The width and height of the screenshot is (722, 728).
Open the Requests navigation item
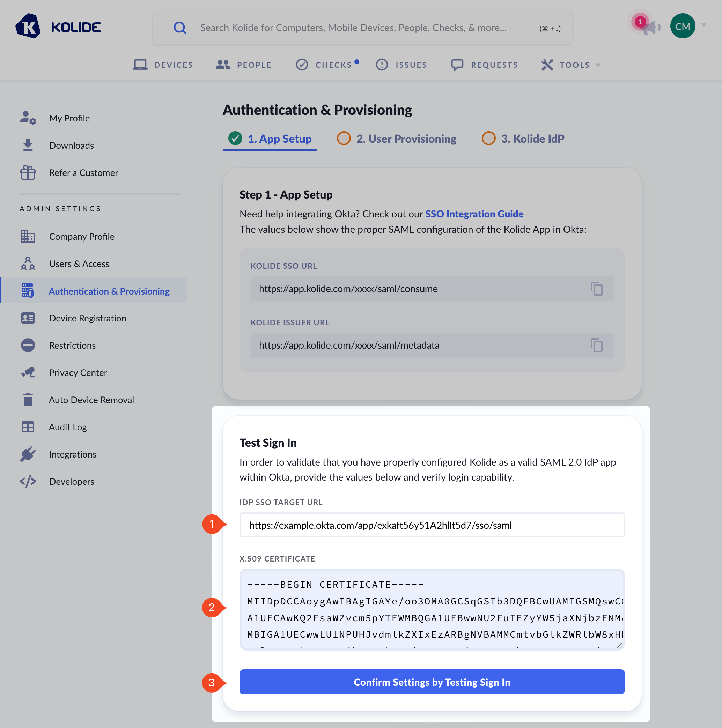click(485, 65)
